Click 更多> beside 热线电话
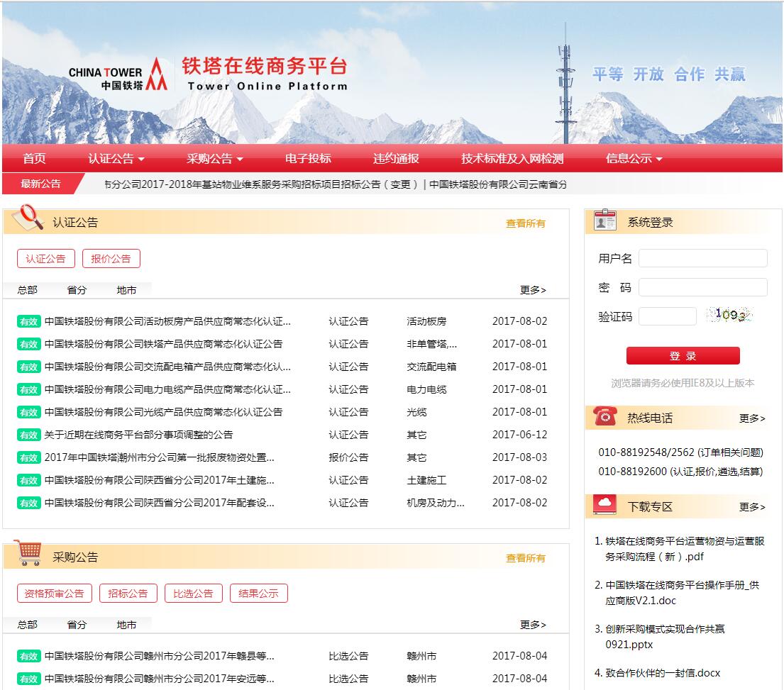The height and width of the screenshot is (690, 784). [x=753, y=418]
